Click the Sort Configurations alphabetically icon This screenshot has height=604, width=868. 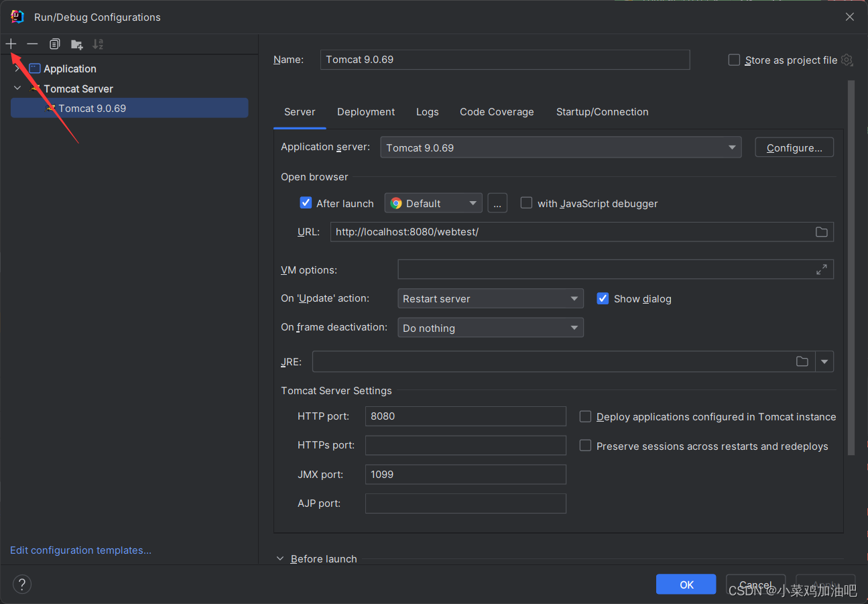(98, 44)
